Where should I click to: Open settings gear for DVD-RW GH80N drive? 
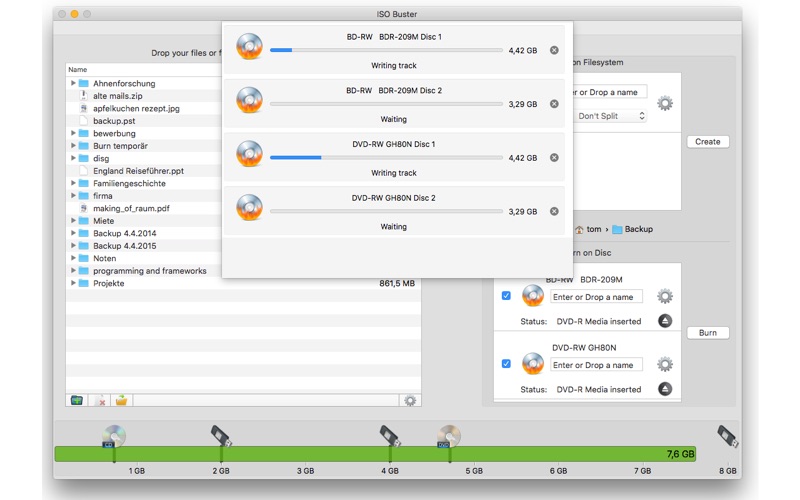click(665, 364)
